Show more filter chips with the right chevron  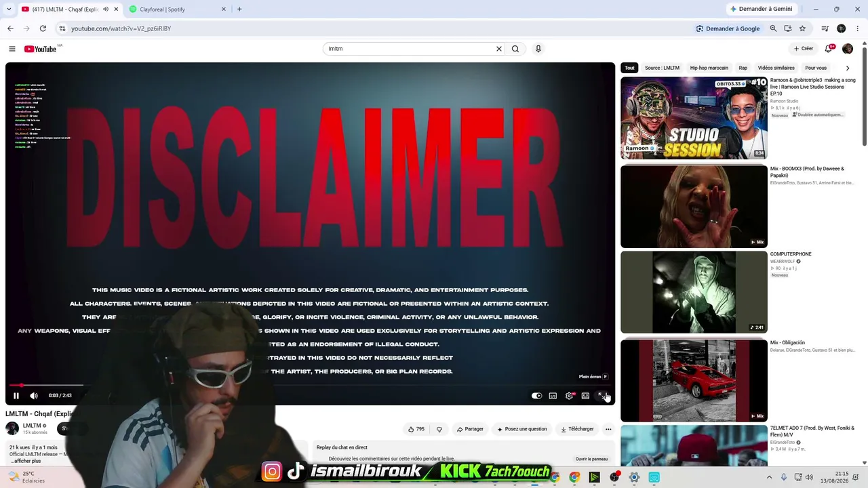coord(848,68)
